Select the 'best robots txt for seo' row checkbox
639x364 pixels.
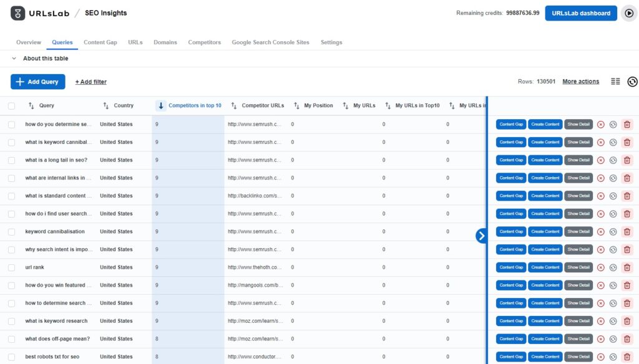point(11,357)
